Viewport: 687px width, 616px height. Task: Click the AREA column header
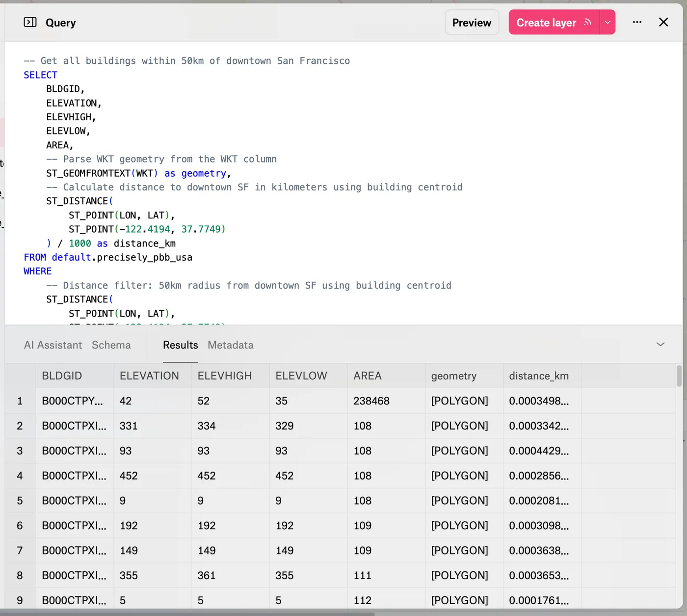click(386, 376)
